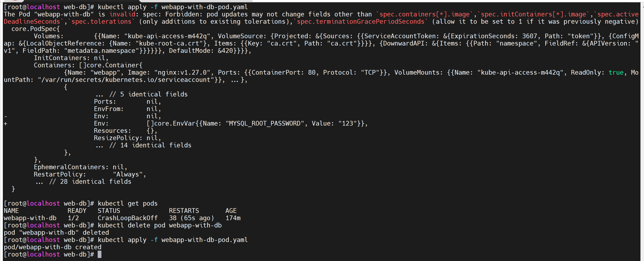Click the red "invalid" word

122,15
